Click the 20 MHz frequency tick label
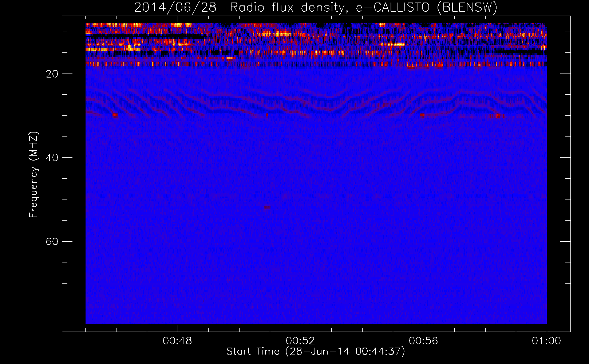 click(52, 74)
